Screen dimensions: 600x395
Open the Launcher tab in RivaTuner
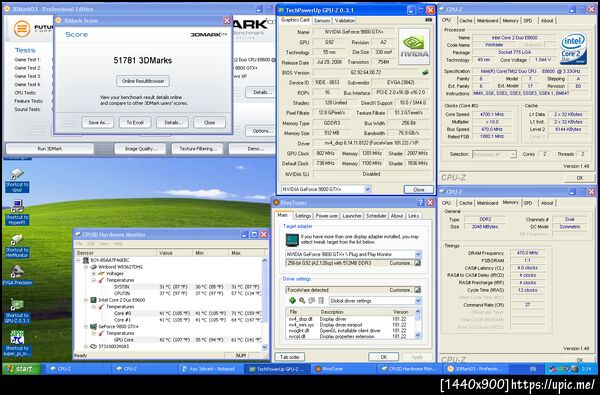(352, 216)
